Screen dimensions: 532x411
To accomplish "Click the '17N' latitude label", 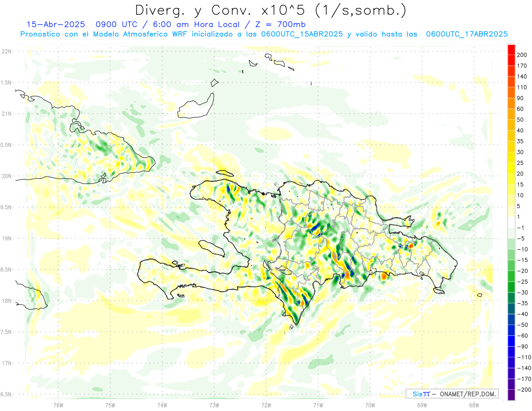I will click(x=7, y=363).
